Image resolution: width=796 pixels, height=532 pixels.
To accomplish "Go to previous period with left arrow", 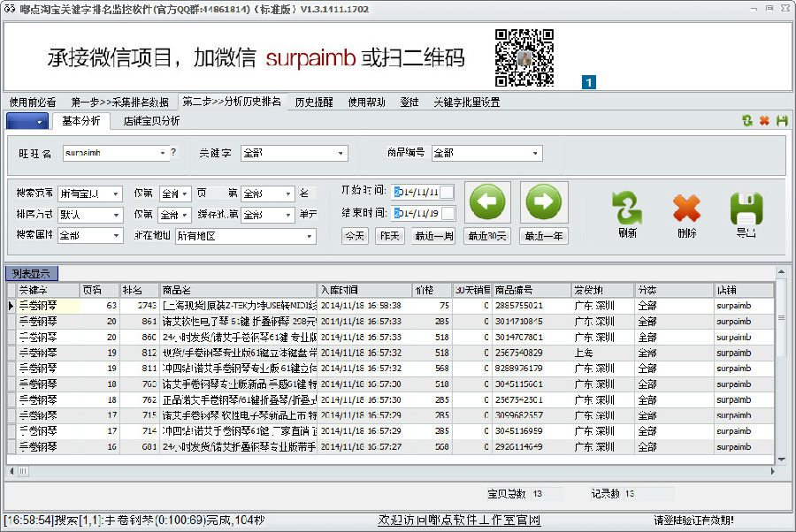I will (488, 204).
